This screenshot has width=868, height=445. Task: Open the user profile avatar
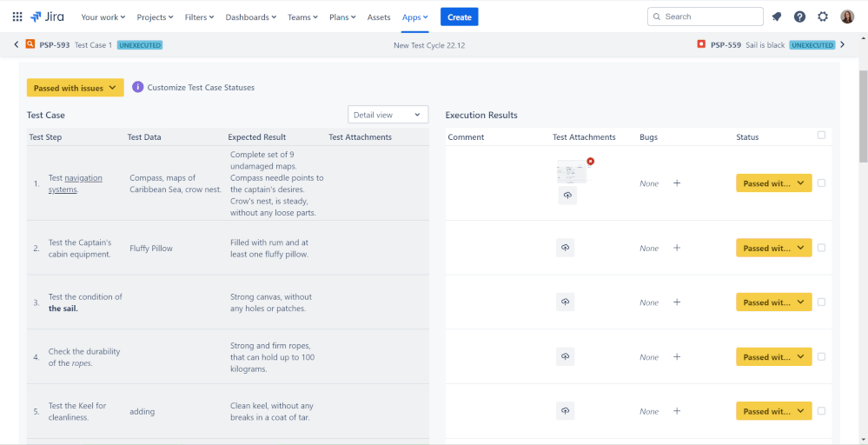coord(847,17)
